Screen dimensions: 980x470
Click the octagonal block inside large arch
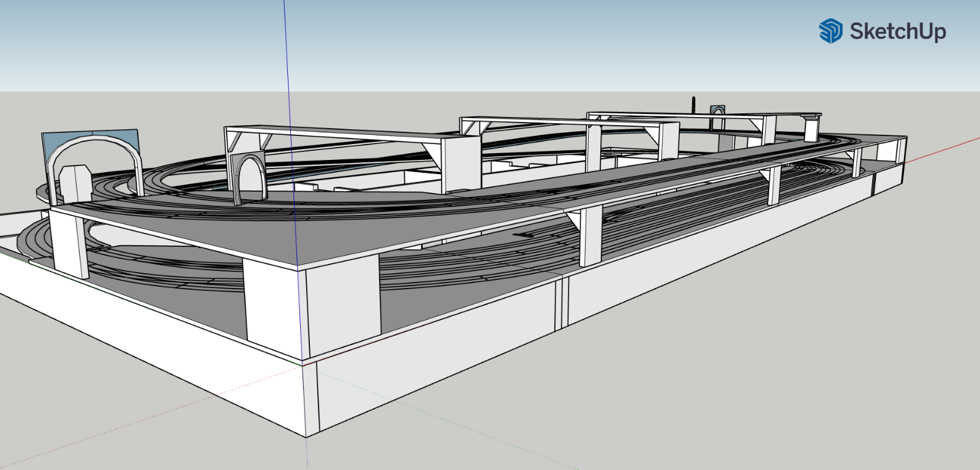point(75,183)
